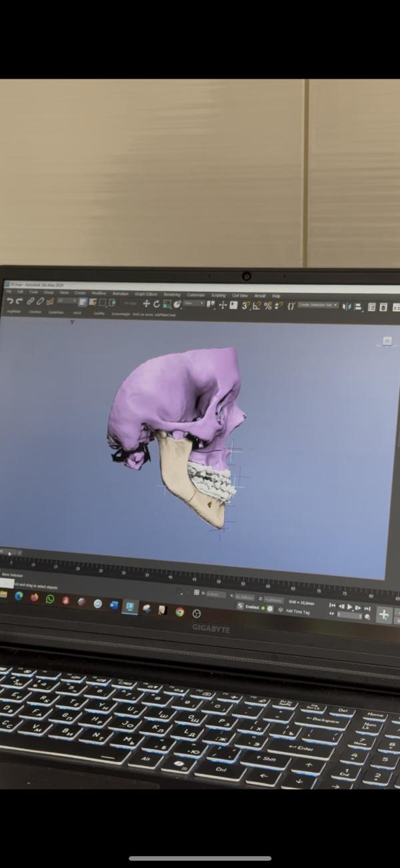The image size is (400, 868).
Task: Open Create Selection Set dropdown
Action: click(x=318, y=305)
